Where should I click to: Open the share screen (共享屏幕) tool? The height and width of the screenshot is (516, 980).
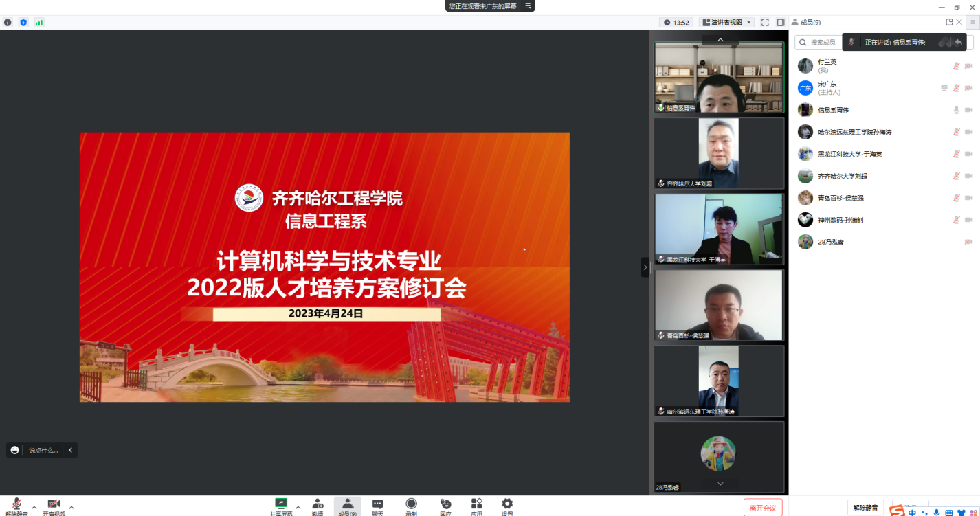tap(280, 506)
